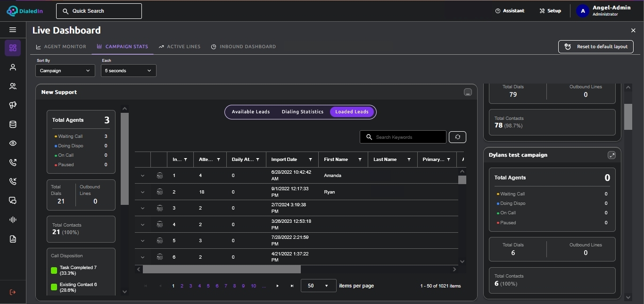Screen dimensions: 644x304
Task: Expand lead row 5
Action: (x=142, y=241)
